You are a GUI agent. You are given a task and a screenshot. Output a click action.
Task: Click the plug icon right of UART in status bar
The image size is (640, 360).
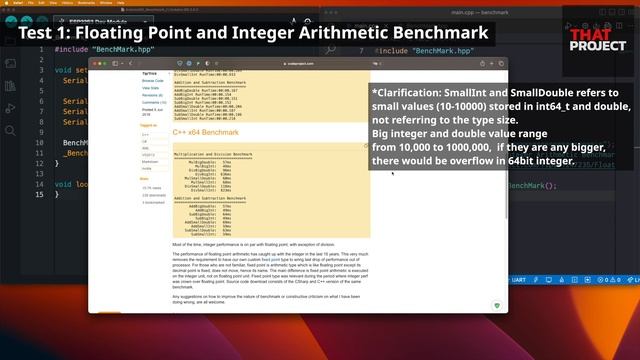(536, 280)
